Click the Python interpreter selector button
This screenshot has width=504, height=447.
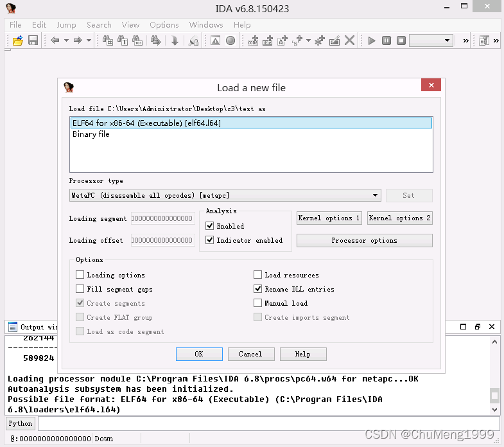[21, 423]
